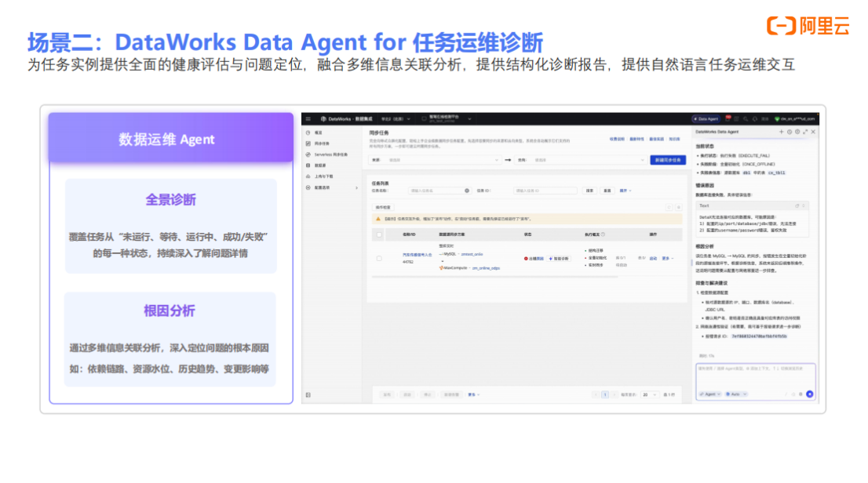Open the workspace selector dropdown in header
The width and height of the screenshot is (868, 483).
click(447, 119)
